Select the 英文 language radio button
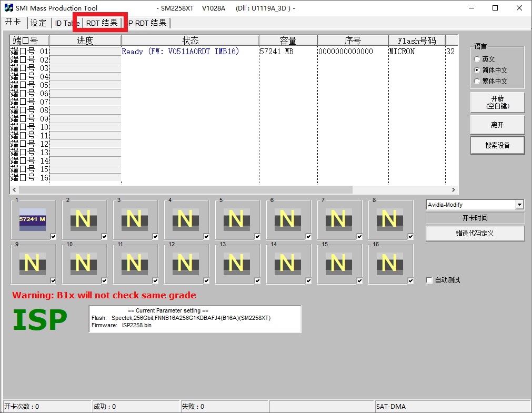Image resolution: width=532 pixels, height=413 pixels. [477, 59]
